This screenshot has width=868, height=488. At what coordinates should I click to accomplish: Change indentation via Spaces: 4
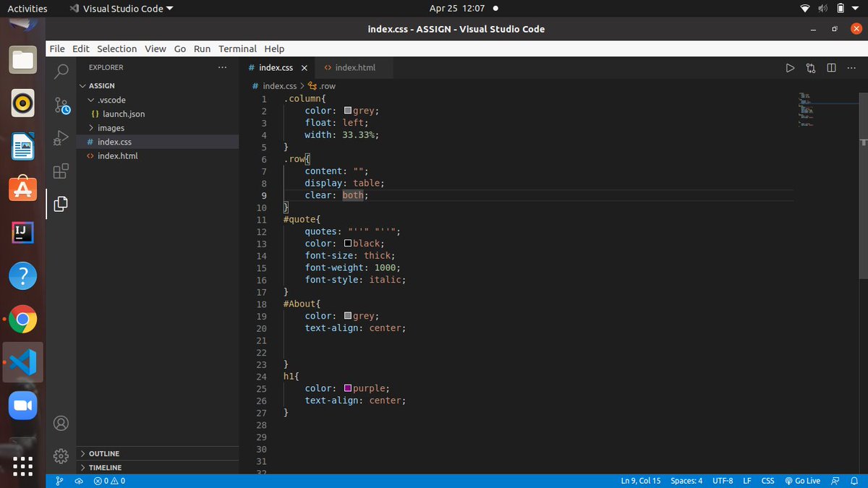686,481
